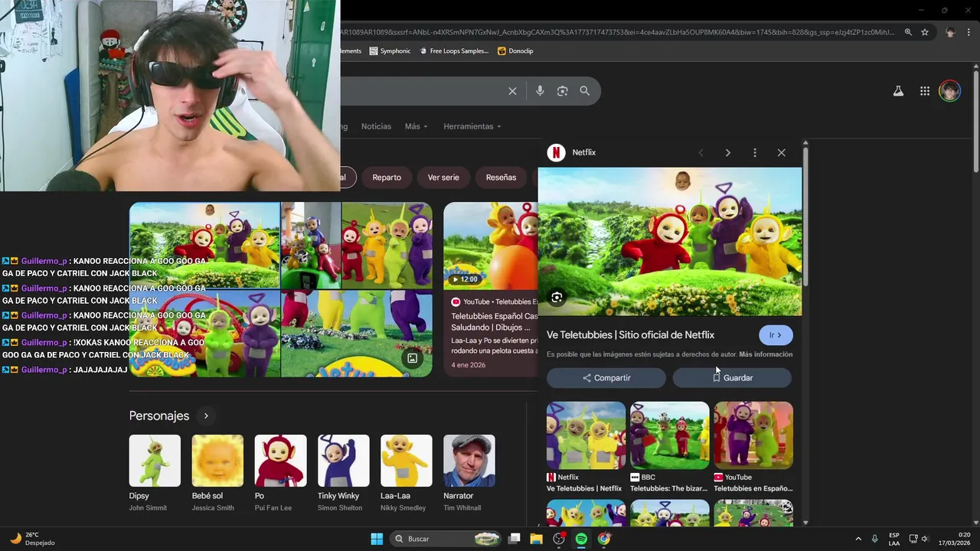
Task: Open Windows Start menu
Action: (377, 539)
